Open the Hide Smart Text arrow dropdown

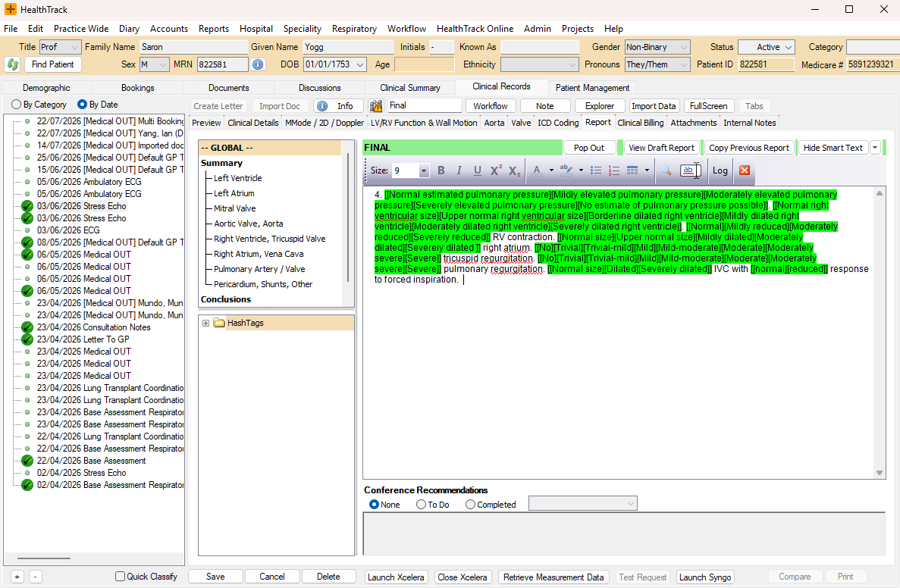pyautogui.click(x=875, y=148)
